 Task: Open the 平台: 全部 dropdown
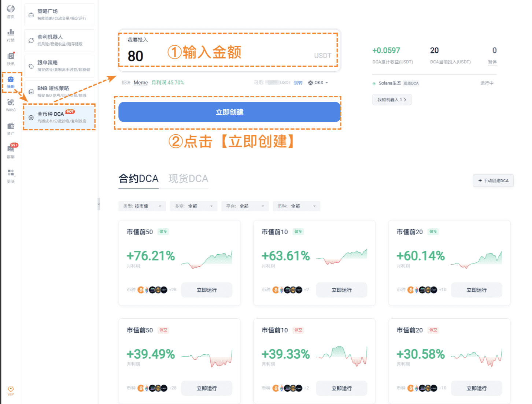245,206
